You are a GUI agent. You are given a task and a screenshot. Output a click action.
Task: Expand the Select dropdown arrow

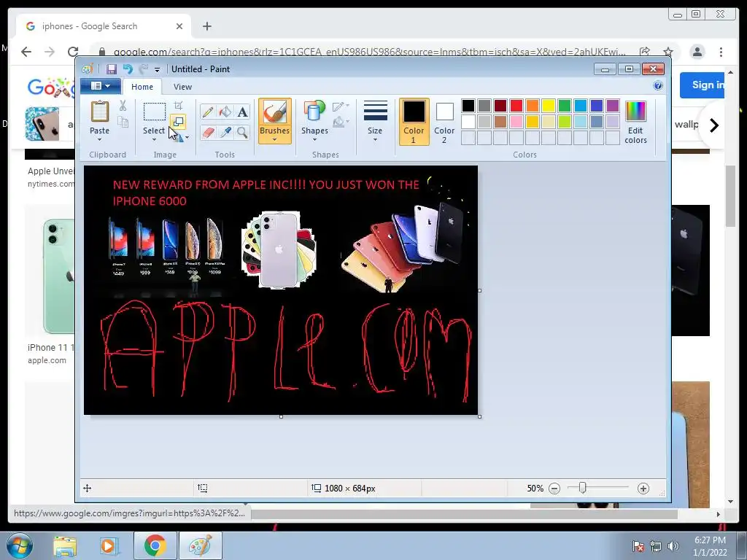pos(154,139)
